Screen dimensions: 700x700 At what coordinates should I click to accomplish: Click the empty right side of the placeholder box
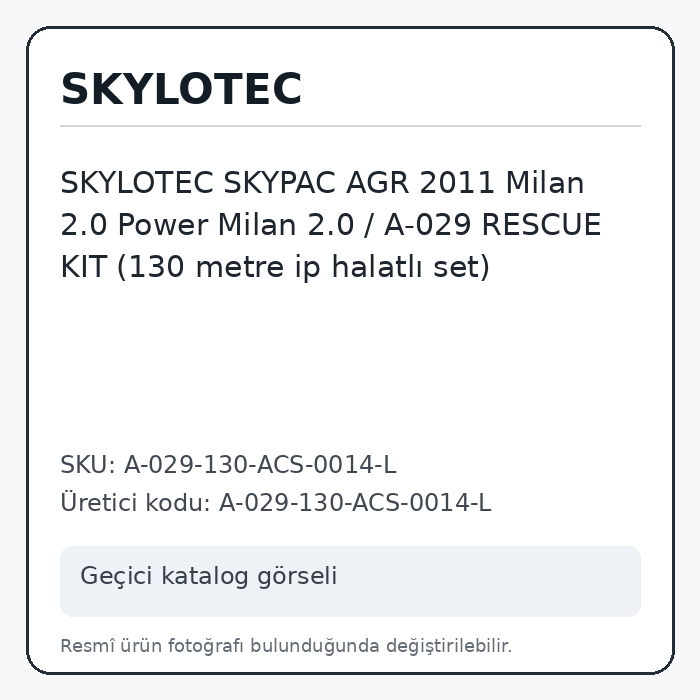coord(491,581)
